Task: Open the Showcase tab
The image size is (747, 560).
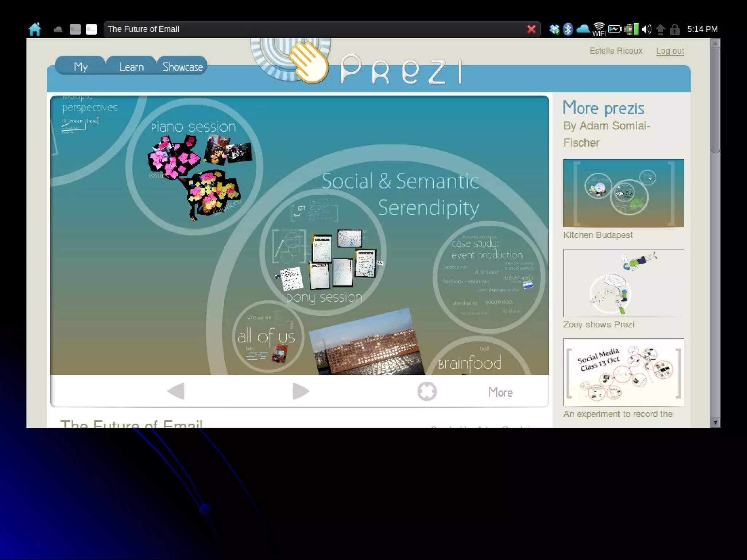Action: coord(182,67)
